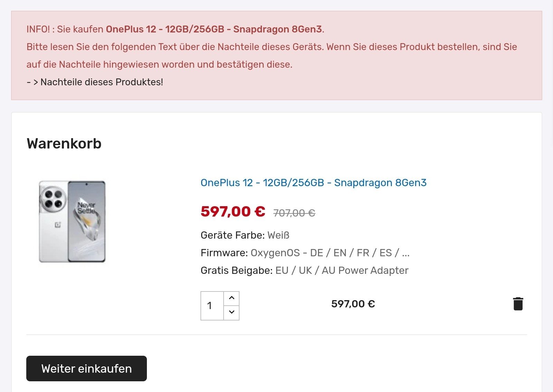The width and height of the screenshot is (553, 392).
Task: Click the black 597,00 € line total
Action: pyautogui.click(x=353, y=304)
